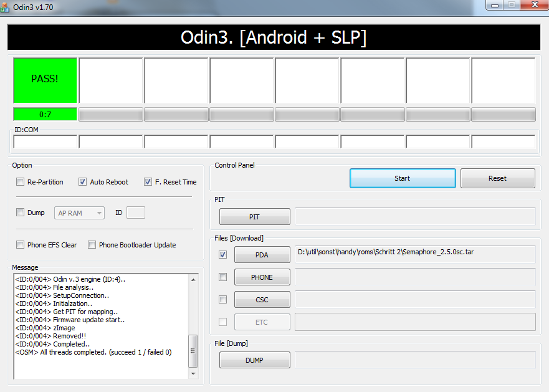Click the PHONE file button
The height and width of the screenshot is (392, 549).
(x=262, y=277)
